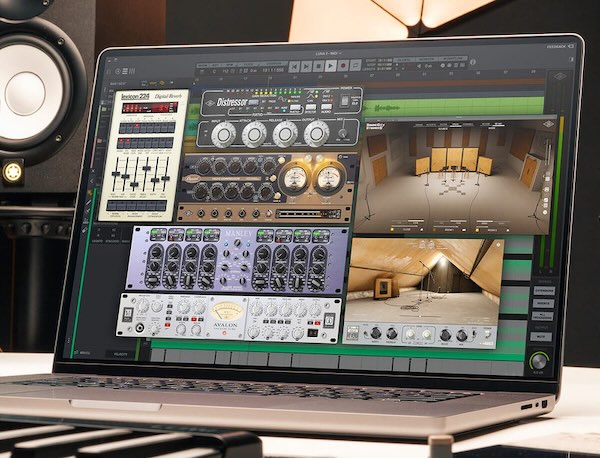Toggle first yellow mic enable in Sound City
The height and width of the screenshot is (458, 600).
pyautogui.click(x=391, y=230)
